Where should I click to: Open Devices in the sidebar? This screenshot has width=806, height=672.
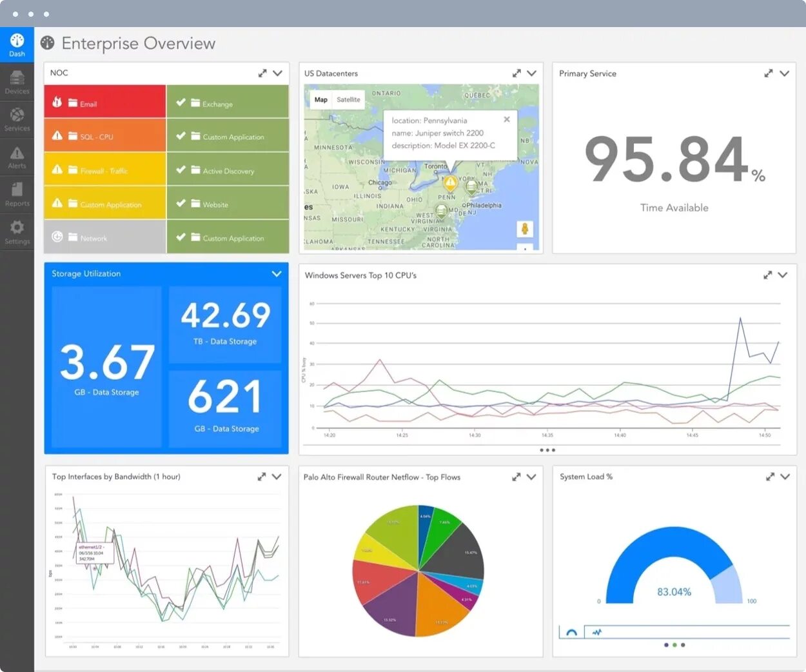17,82
